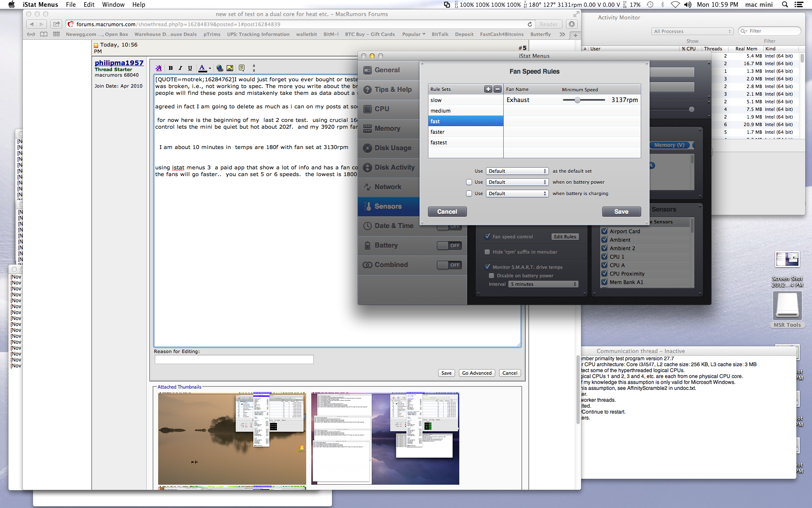The height and width of the screenshot is (508, 812).
Task: Open the Window menu in menu bar
Action: 113,5
